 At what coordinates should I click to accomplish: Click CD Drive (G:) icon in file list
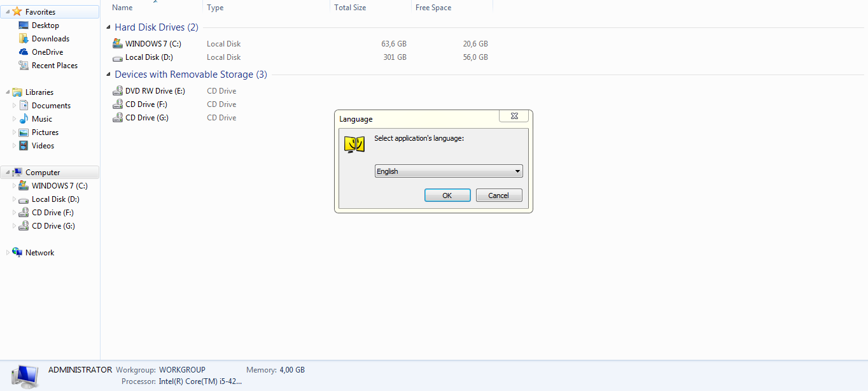coord(117,118)
